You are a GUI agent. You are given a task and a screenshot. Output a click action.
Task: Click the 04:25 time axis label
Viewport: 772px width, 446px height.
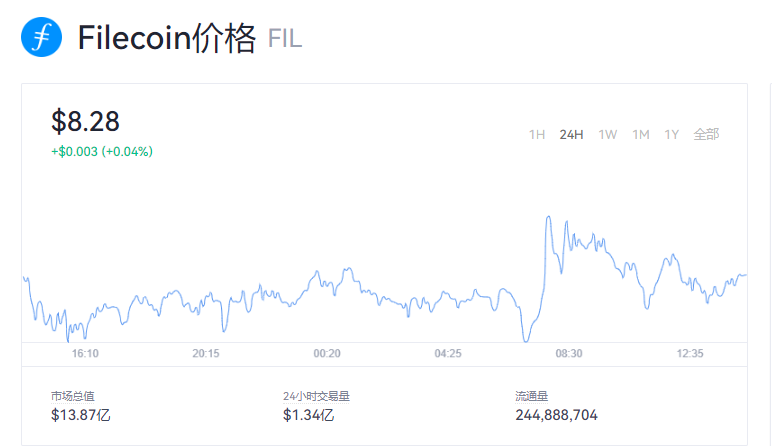click(x=448, y=353)
